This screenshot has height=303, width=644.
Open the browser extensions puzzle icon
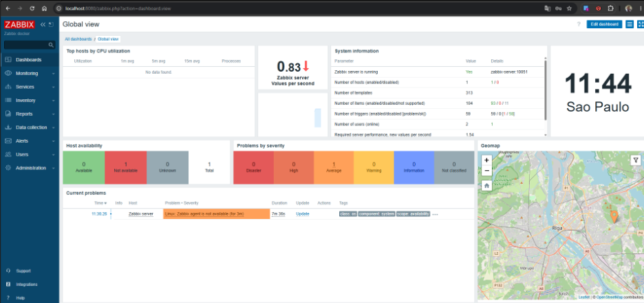[611, 8]
